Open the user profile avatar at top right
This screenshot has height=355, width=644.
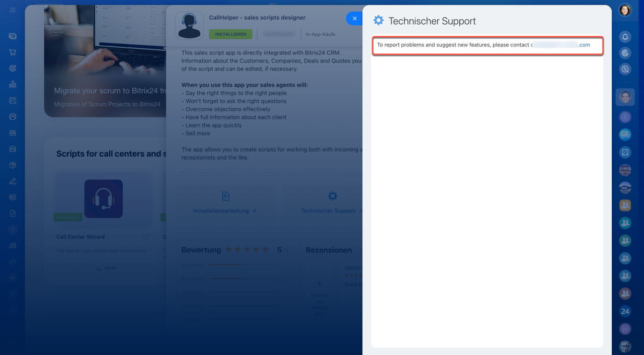(625, 10)
